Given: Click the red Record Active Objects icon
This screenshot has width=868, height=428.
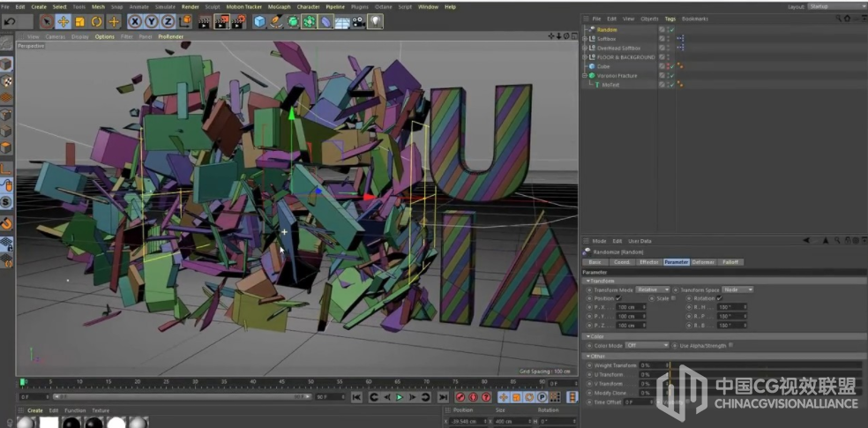Looking at the screenshot, I should 460,397.
